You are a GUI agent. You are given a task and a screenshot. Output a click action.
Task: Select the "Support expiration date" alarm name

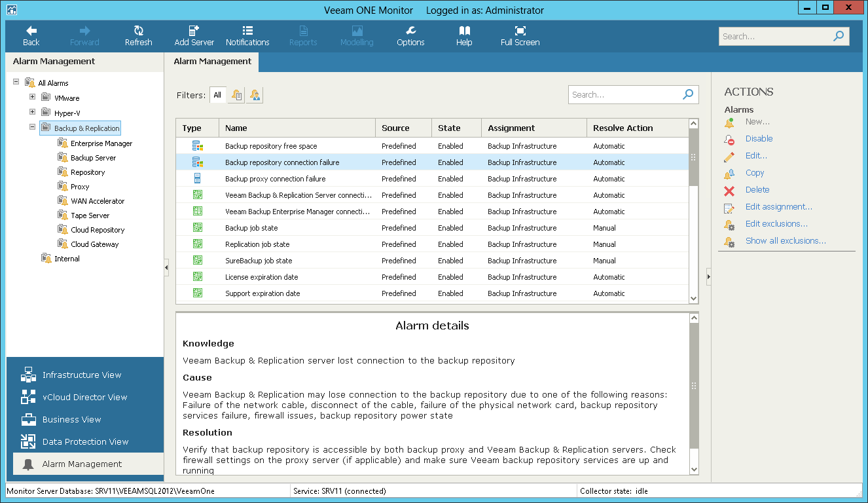[x=262, y=293]
